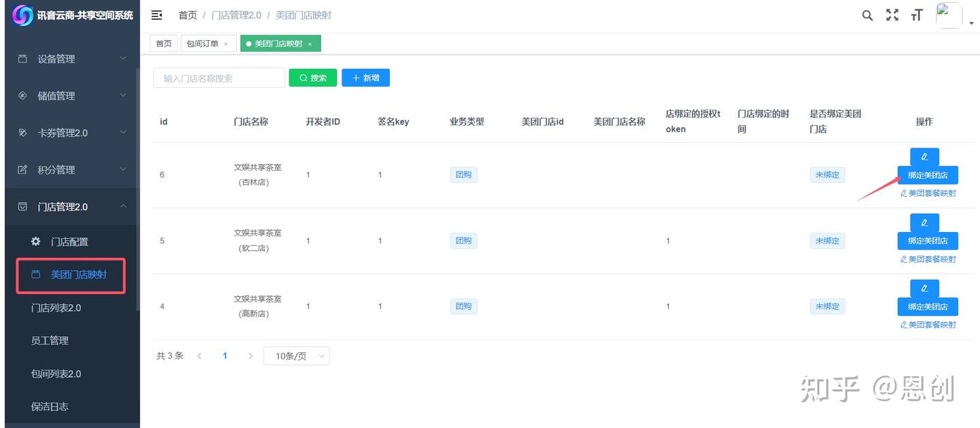Click the 积分管理 menu icon
The height and width of the screenshot is (428, 980).
pyautogui.click(x=22, y=169)
